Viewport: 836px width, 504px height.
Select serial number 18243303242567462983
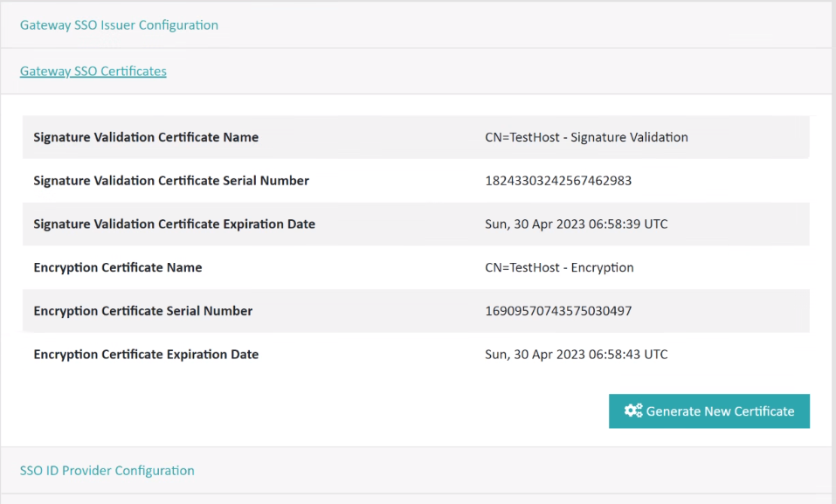click(x=558, y=181)
